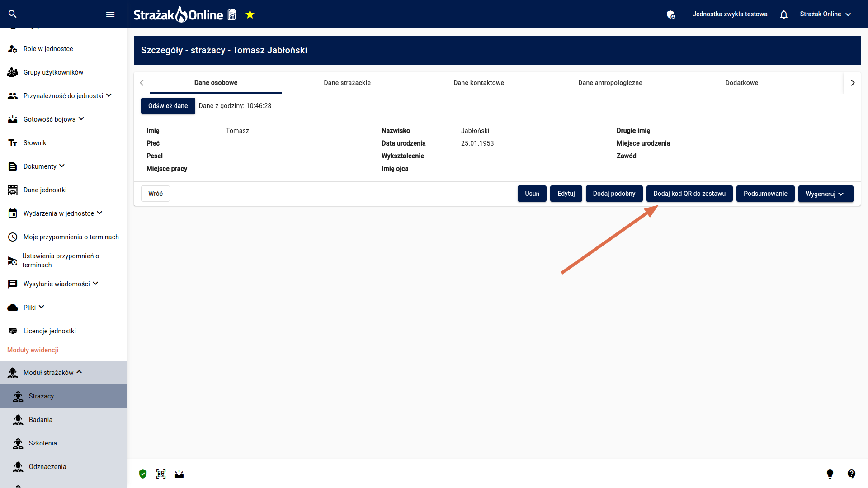Select the Dane osobowe tab
868x488 pixels.
click(x=216, y=83)
